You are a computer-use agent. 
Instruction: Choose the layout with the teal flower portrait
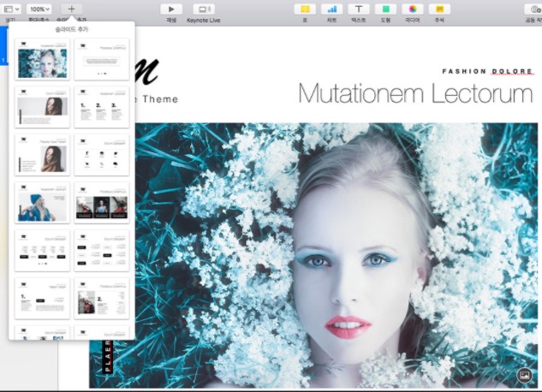pyautogui.click(x=42, y=59)
